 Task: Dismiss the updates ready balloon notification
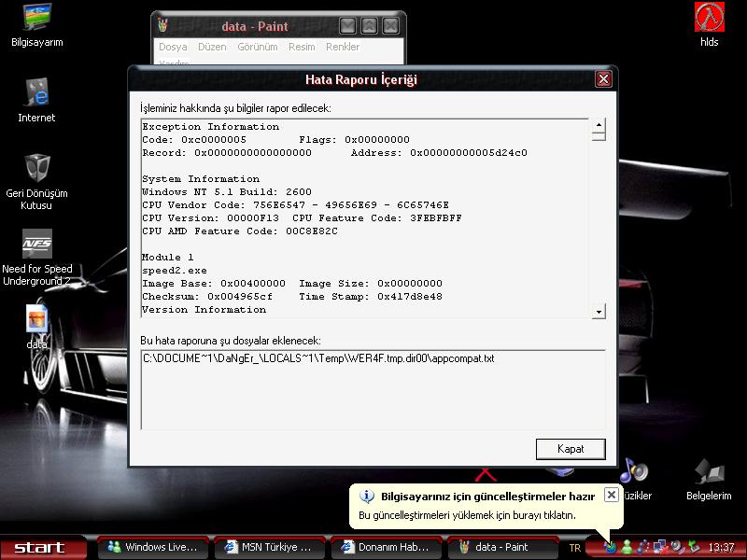point(612,495)
